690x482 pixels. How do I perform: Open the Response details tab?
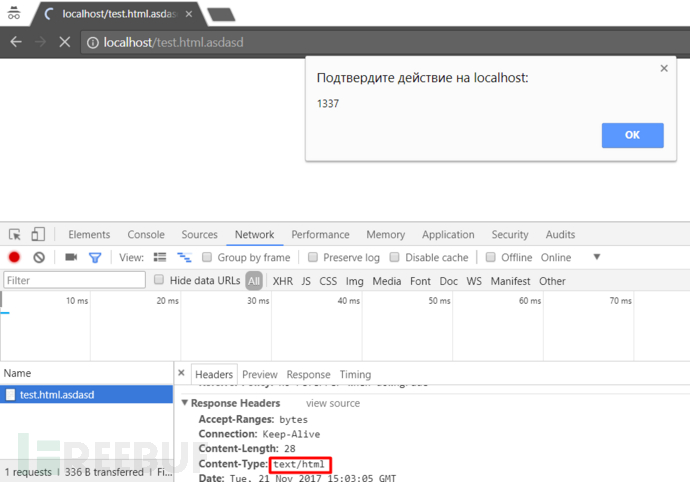pos(308,375)
